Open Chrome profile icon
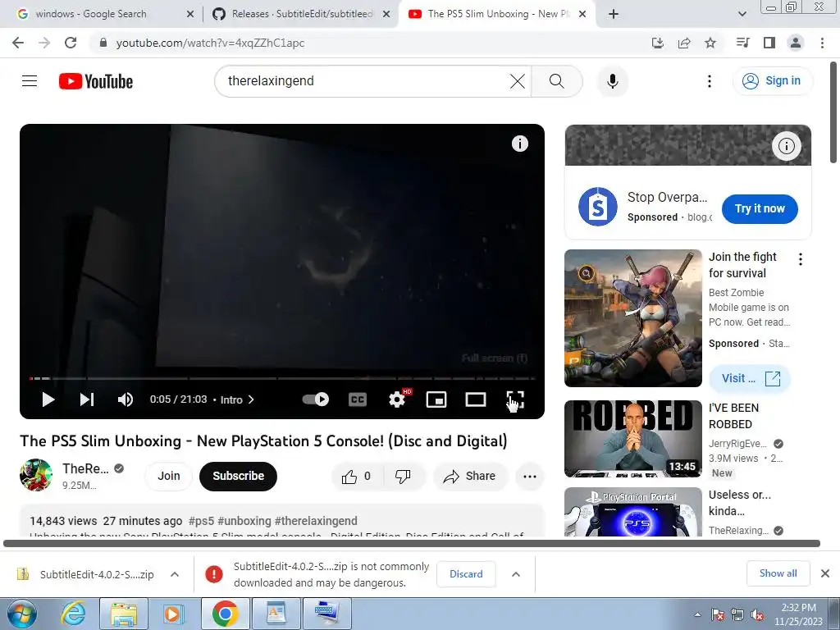840x630 pixels. pyautogui.click(x=796, y=43)
